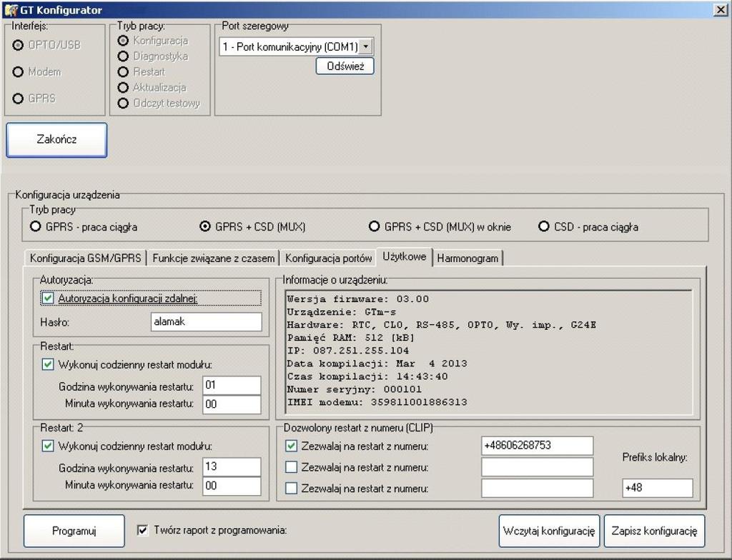This screenshot has height=560, width=732.
Task: Toggle first Zezwalaj na restart z numeru checkbox
Action: [x=291, y=446]
